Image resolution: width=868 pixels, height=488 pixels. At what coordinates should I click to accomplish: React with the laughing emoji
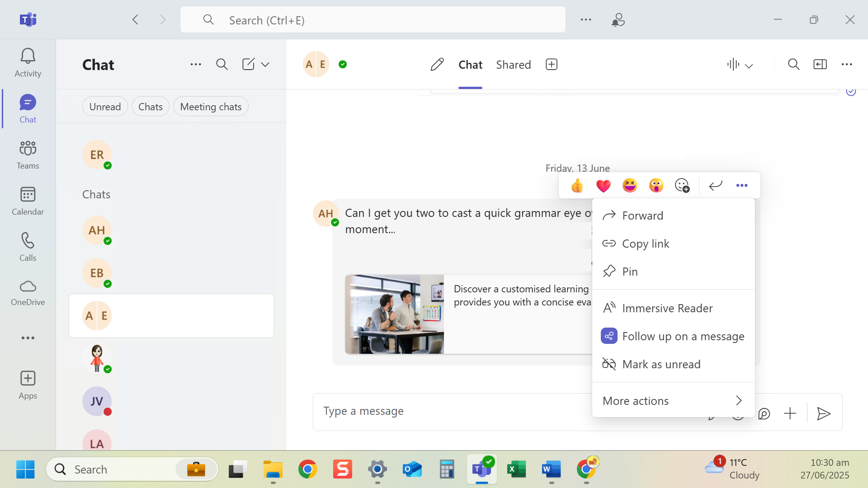coord(630,185)
